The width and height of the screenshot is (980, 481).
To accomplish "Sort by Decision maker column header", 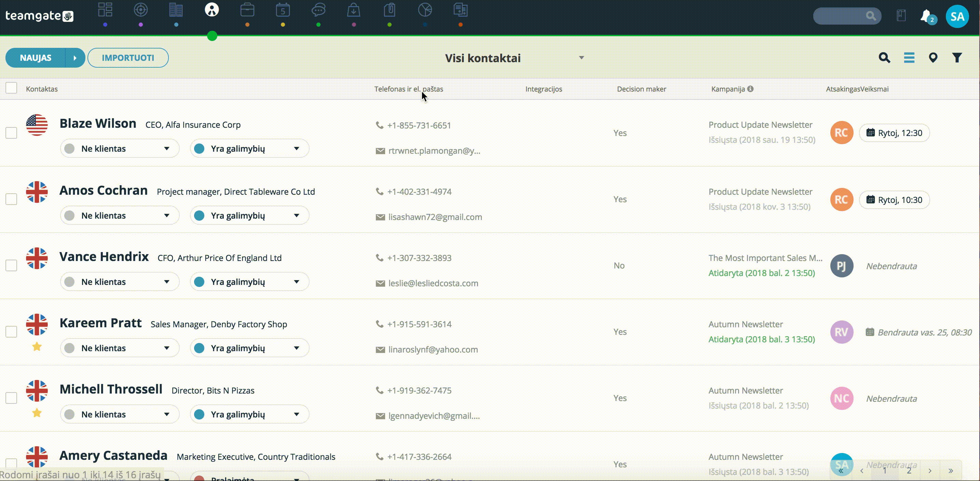I will (x=641, y=88).
